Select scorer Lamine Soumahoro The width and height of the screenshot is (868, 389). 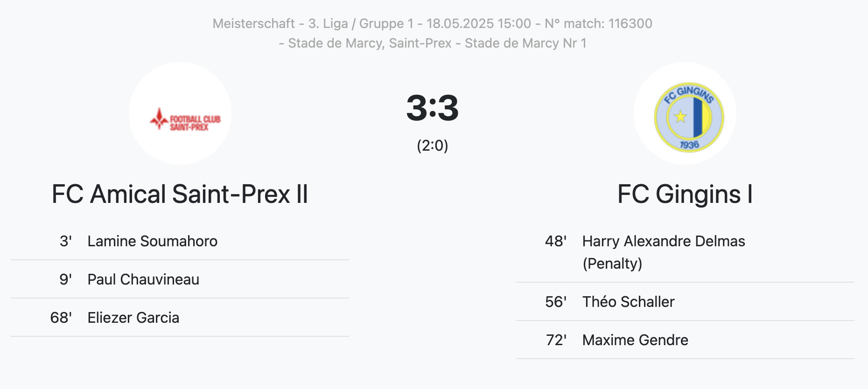[152, 241]
